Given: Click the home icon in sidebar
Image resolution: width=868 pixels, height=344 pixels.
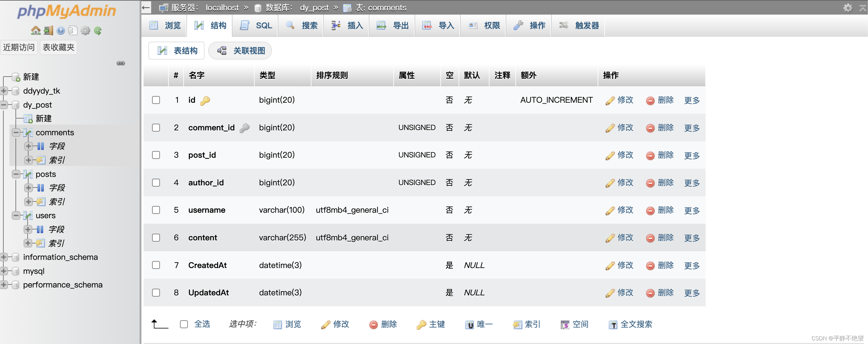Looking at the screenshot, I should click(x=36, y=31).
